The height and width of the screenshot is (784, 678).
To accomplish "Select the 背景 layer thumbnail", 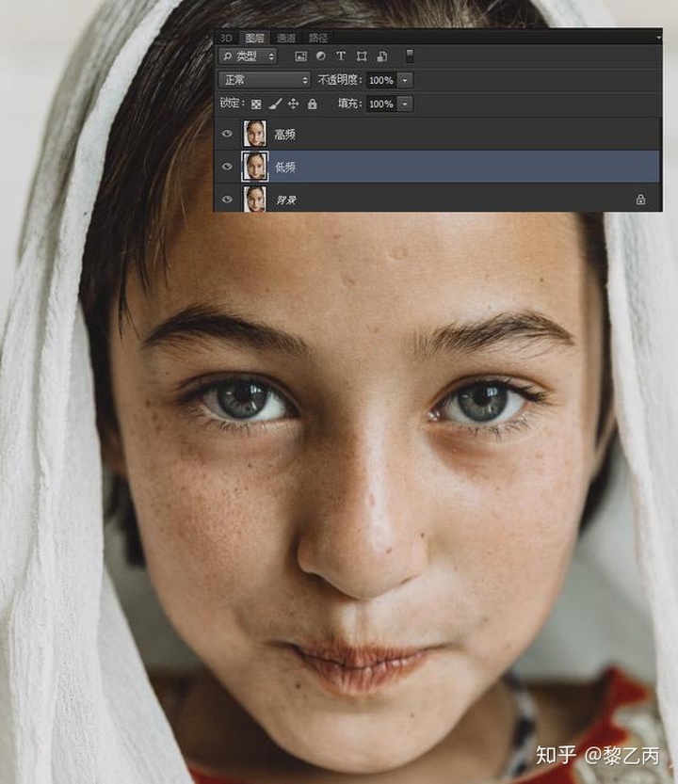I will [x=254, y=199].
